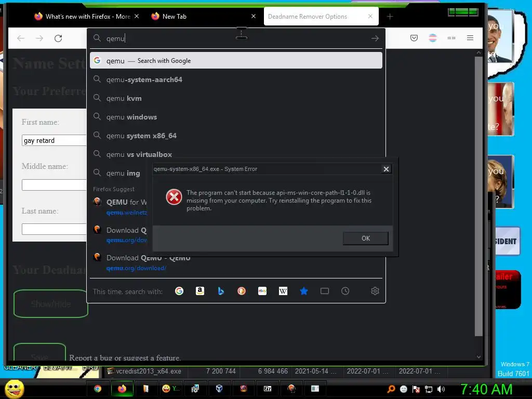Open search settings gear icon

(x=375, y=291)
